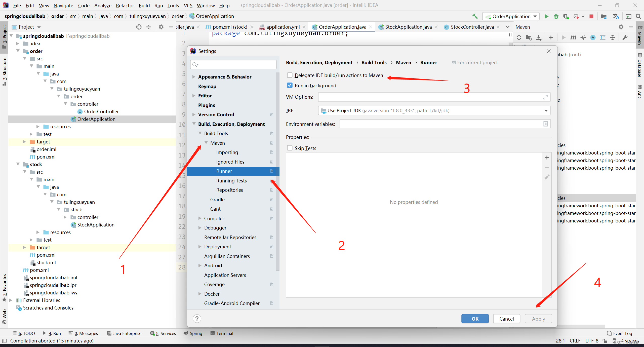
Task: Select OrderController in project tree
Action: [101, 111]
